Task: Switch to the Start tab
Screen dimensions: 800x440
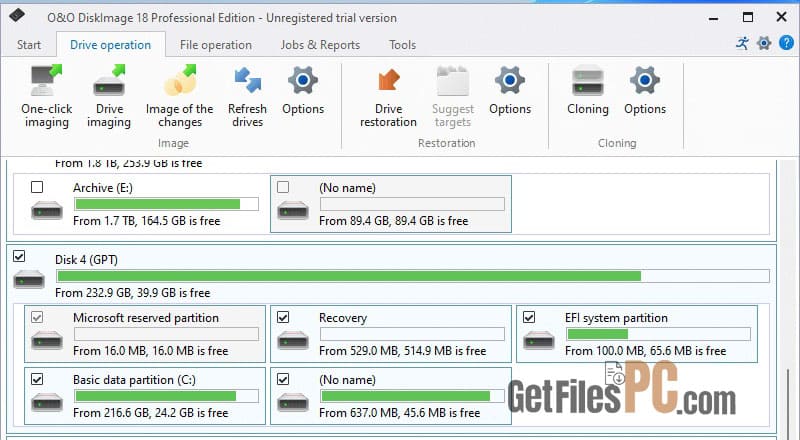Action: pos(29,45)
